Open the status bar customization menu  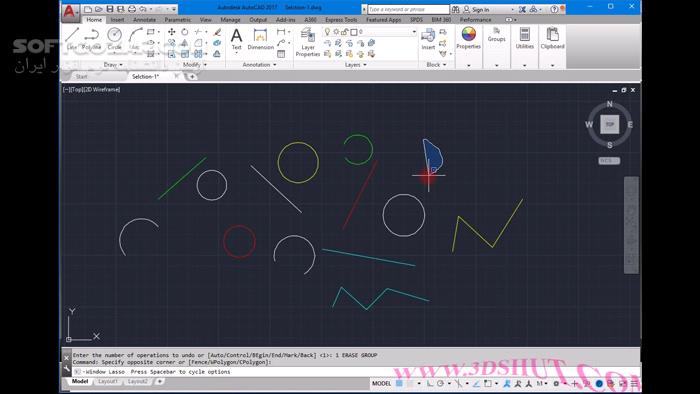(634, 383)
